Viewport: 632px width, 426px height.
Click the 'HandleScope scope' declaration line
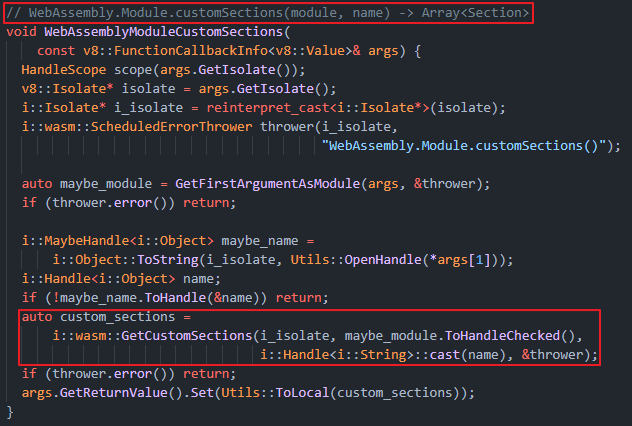[163, 70]
